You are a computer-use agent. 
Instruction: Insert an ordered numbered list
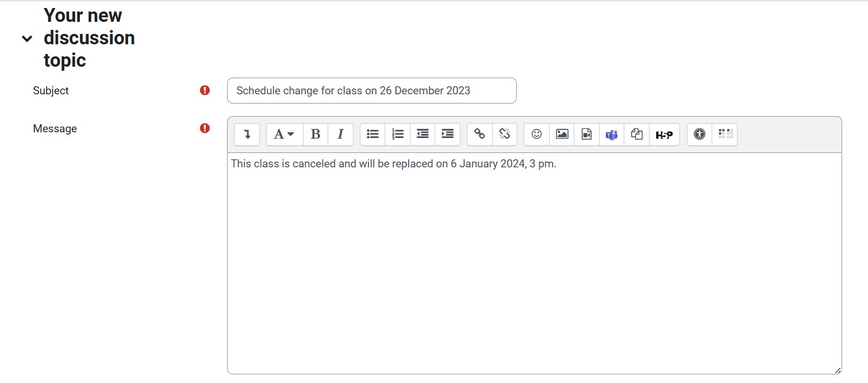click(x=397, y=135)
